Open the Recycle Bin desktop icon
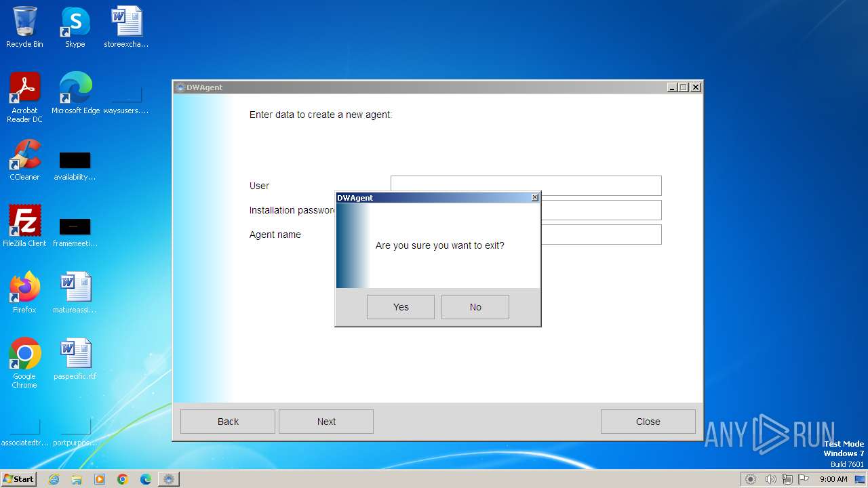 [24, 27]
